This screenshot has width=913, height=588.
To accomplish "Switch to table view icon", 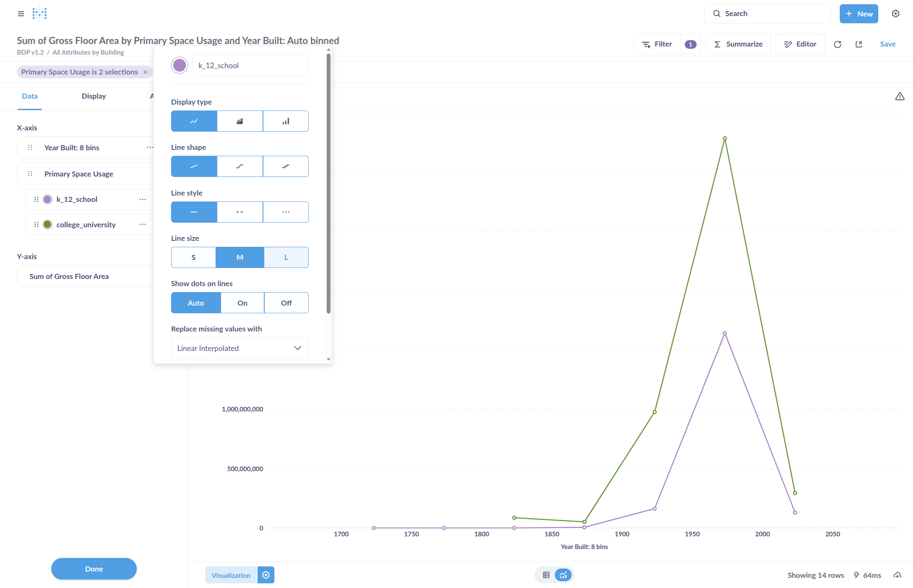I will (546, 575).
